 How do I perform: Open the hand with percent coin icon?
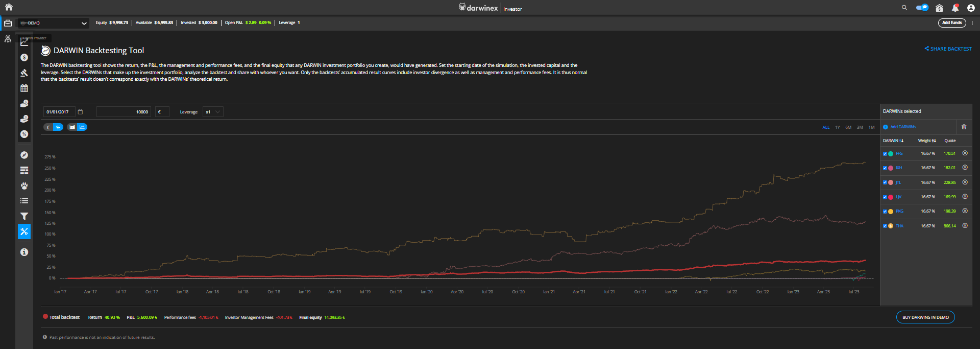24,119
